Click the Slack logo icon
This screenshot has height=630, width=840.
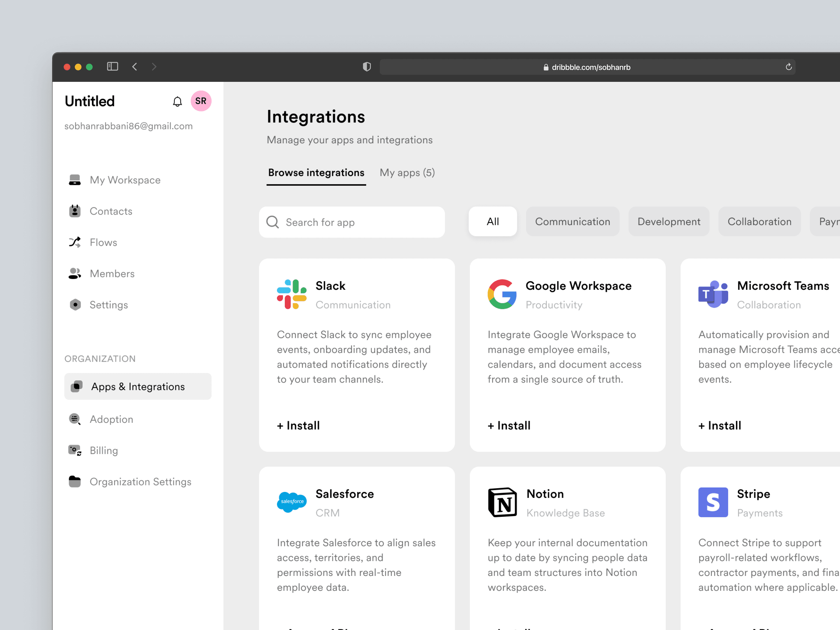292,294
